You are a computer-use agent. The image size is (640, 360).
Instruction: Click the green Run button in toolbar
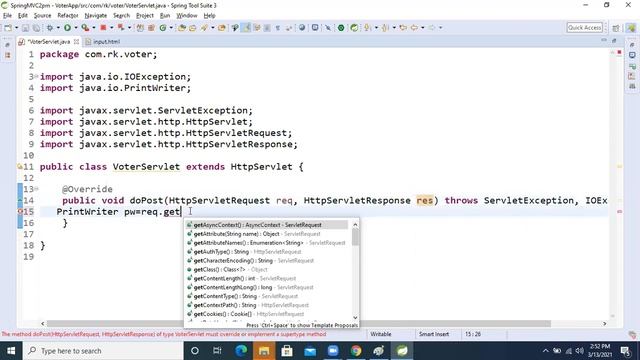pos(67,28)
